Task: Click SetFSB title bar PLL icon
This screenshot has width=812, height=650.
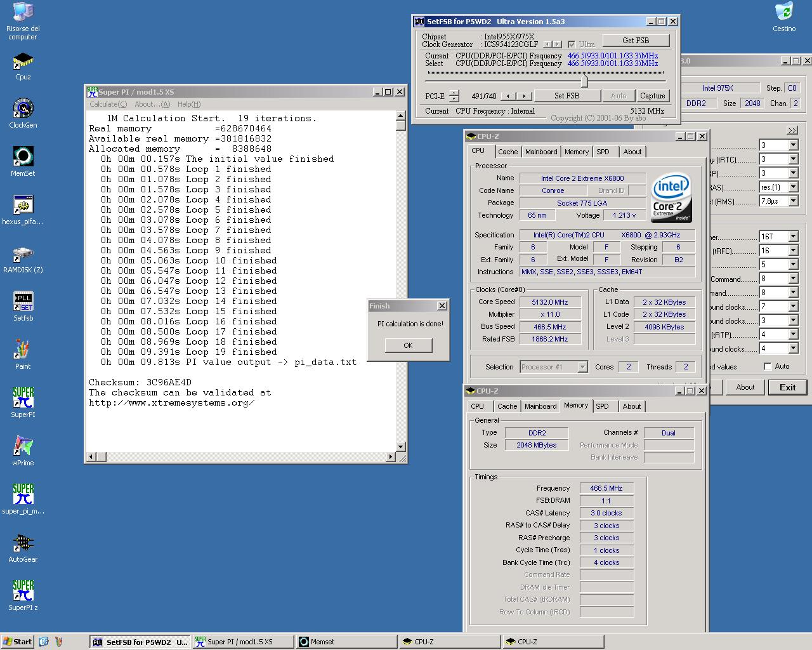Action: pyautogui.click(x=419, y=22)
